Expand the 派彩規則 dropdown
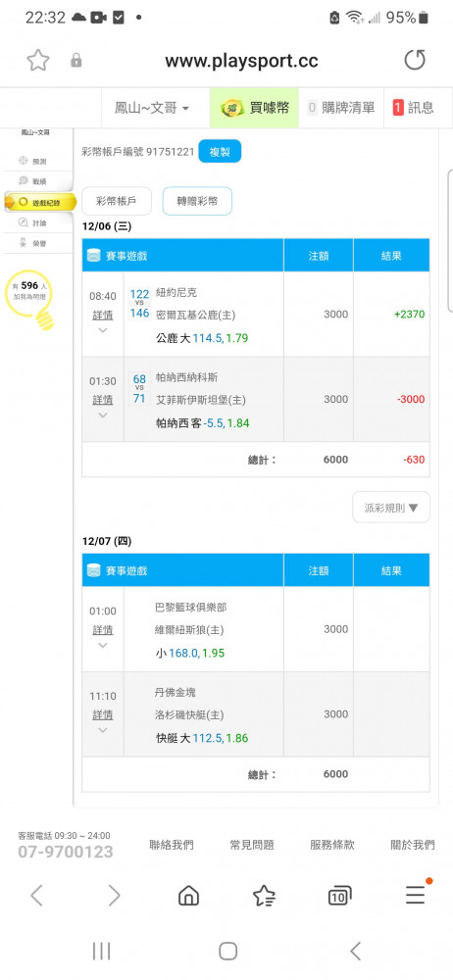The width and height of the screenshot is (453, 980). [x=391, y=507]
